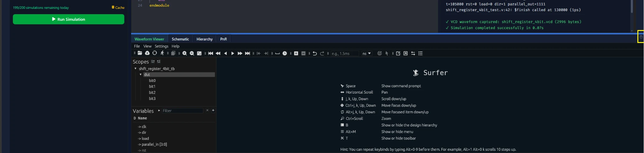Add the parallel_in [3:0] variable
644x153 pixels.
(x=152, y=144)
